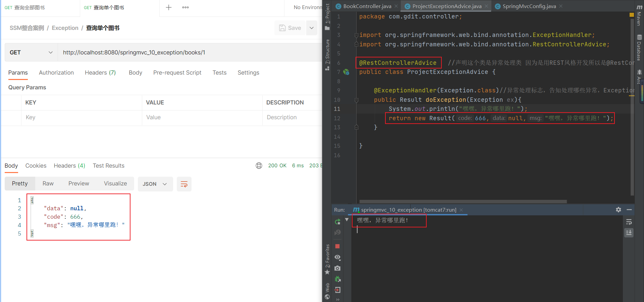Click the green Rerun icon in Run panel
This screenshot has width=644, height=302.
point(338,221)
